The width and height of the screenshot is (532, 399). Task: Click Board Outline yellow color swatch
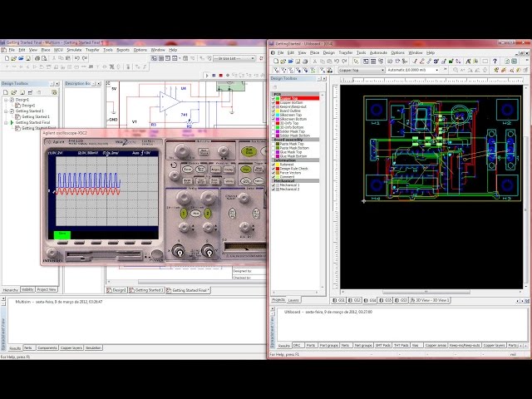(278, 111)
